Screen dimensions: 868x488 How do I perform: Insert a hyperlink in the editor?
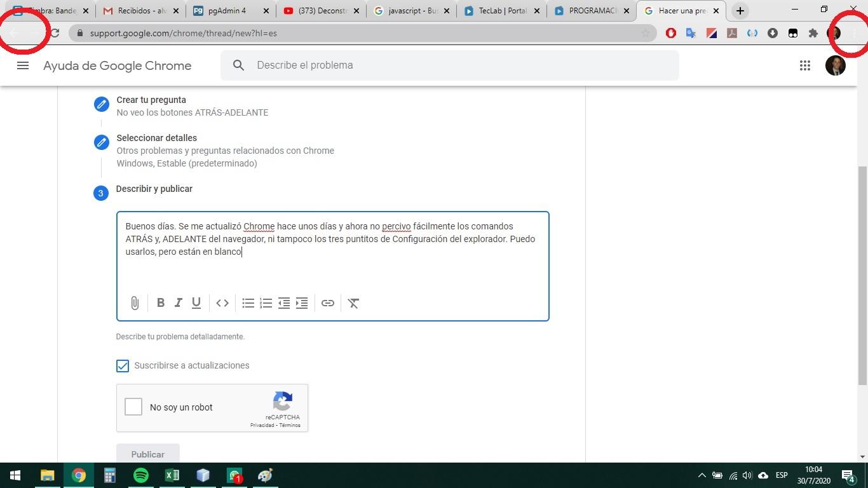click(328, 303)
